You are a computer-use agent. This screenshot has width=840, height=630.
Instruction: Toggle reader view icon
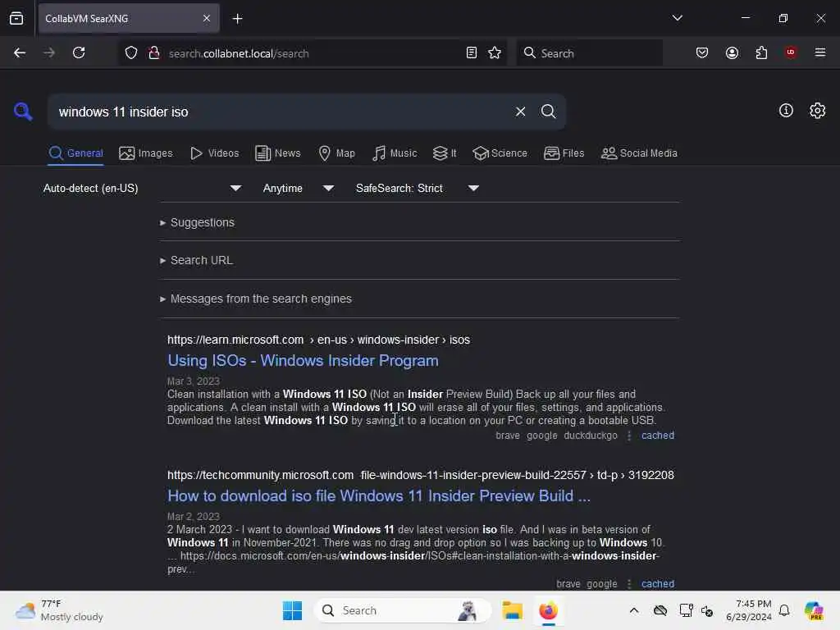pyautogui.click(x=472, y=52)
